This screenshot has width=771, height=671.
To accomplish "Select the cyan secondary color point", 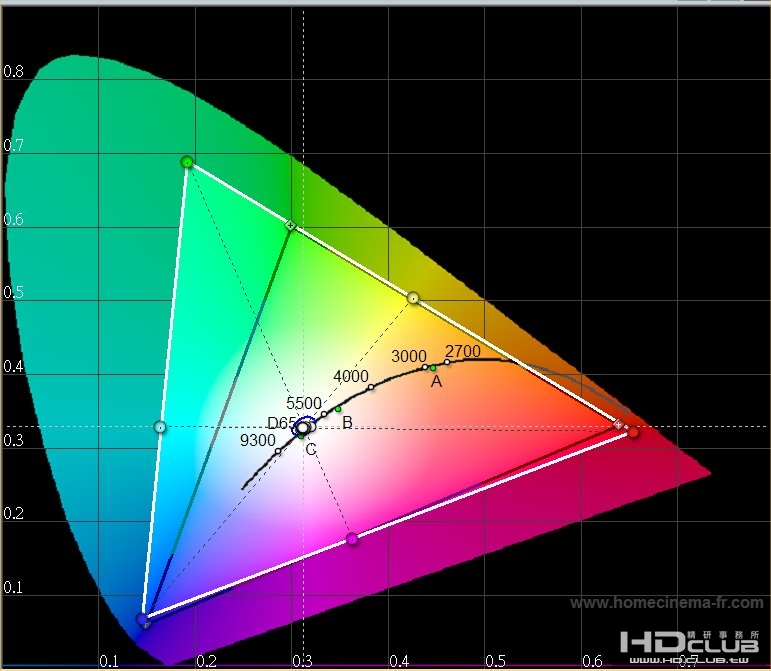I will [160, 427].
